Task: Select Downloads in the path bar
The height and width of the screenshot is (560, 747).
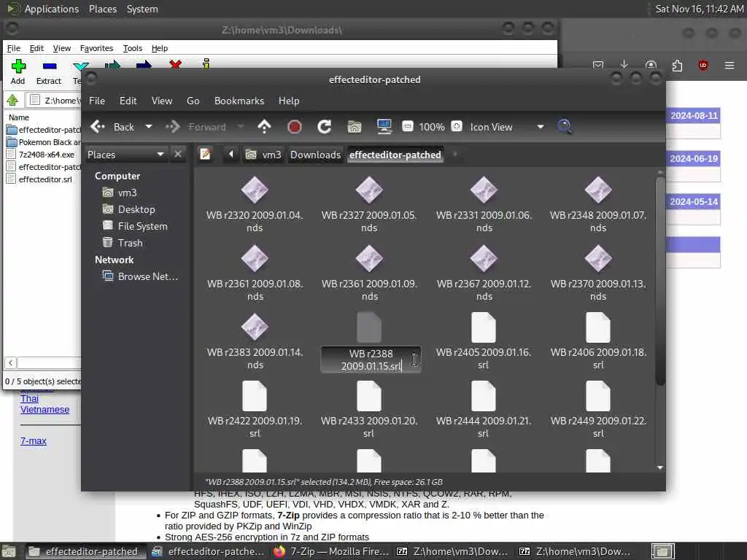Action: 315,155
